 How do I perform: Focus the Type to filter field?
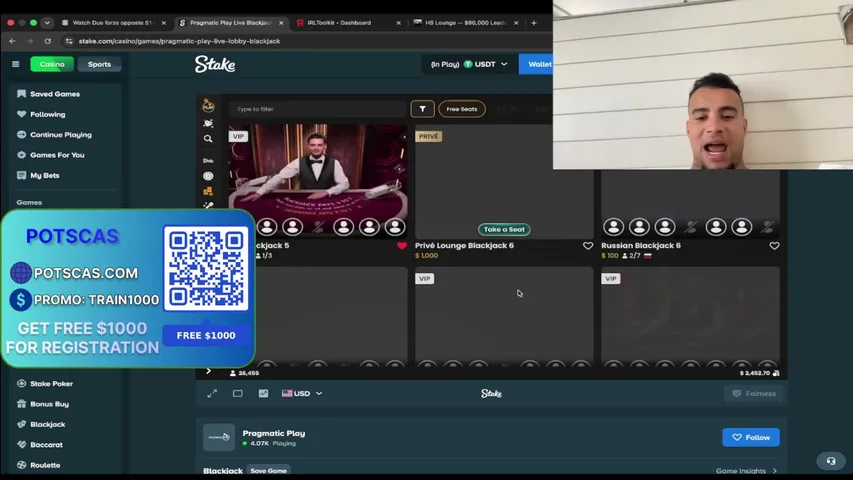(318, 109)
